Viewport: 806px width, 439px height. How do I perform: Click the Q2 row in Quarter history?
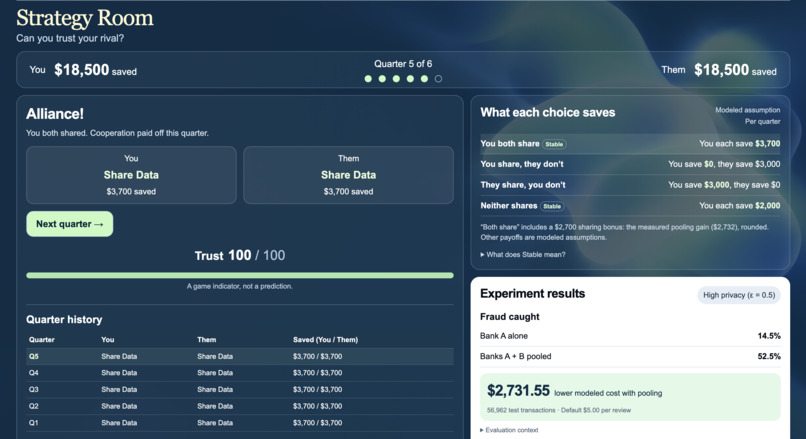240,406
